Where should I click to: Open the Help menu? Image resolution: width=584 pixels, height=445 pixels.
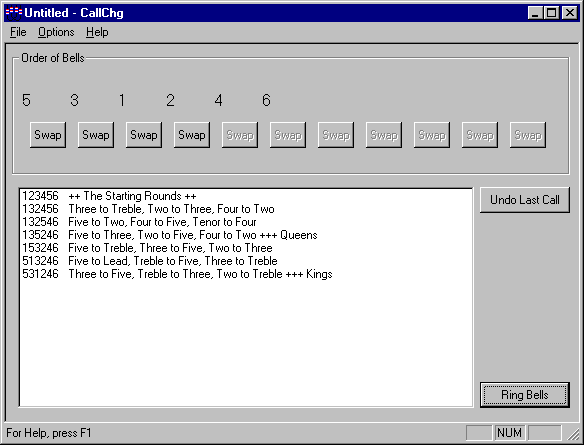pos(97,32)
